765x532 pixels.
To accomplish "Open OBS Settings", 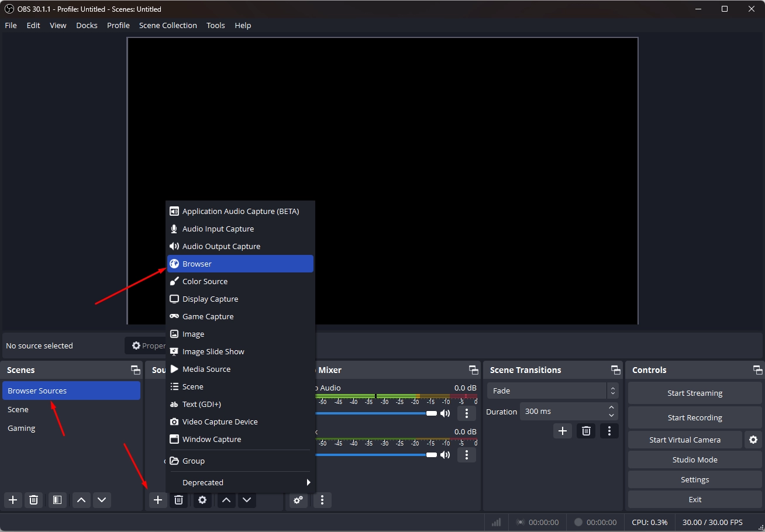I will (695, 479).
